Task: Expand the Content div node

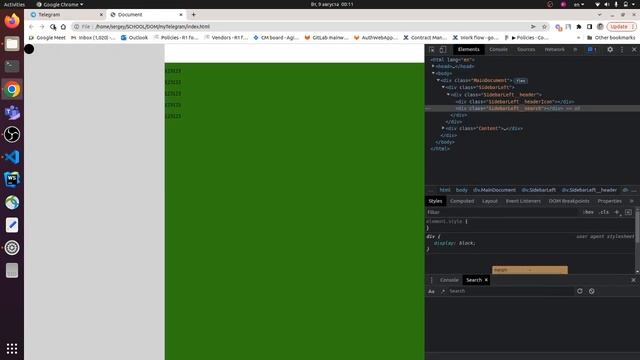Action: pos(443,128)
